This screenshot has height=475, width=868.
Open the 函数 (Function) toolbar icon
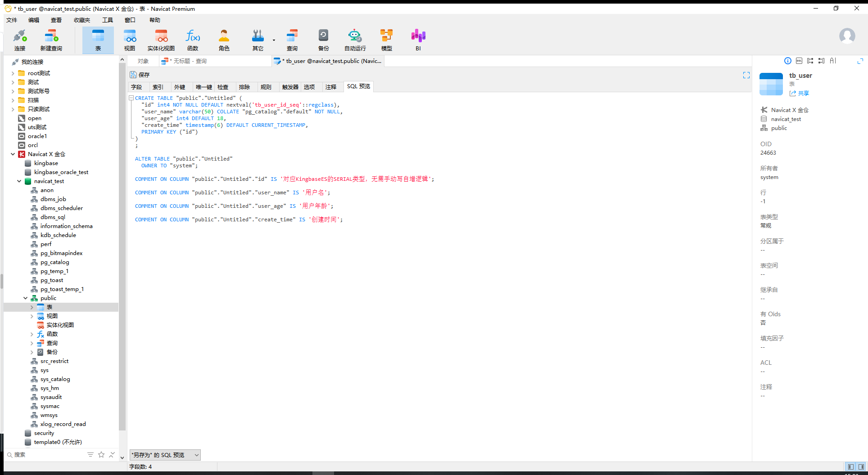coord(193,40)
